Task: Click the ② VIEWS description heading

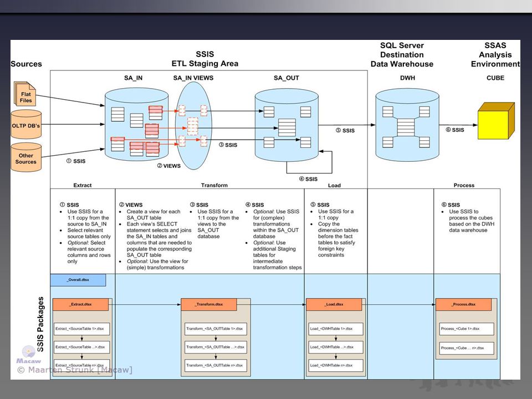Action: point(131,205)
